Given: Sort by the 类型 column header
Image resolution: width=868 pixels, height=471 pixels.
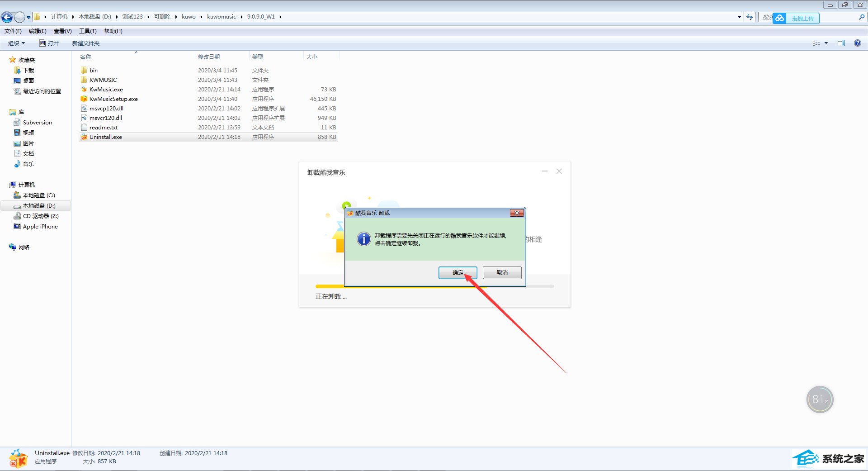Looking at the screenshot, I should (x=258, y=57).
